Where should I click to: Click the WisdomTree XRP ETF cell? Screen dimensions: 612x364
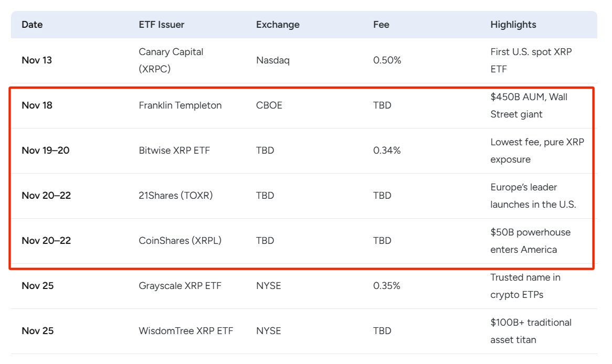pos(186,331)
